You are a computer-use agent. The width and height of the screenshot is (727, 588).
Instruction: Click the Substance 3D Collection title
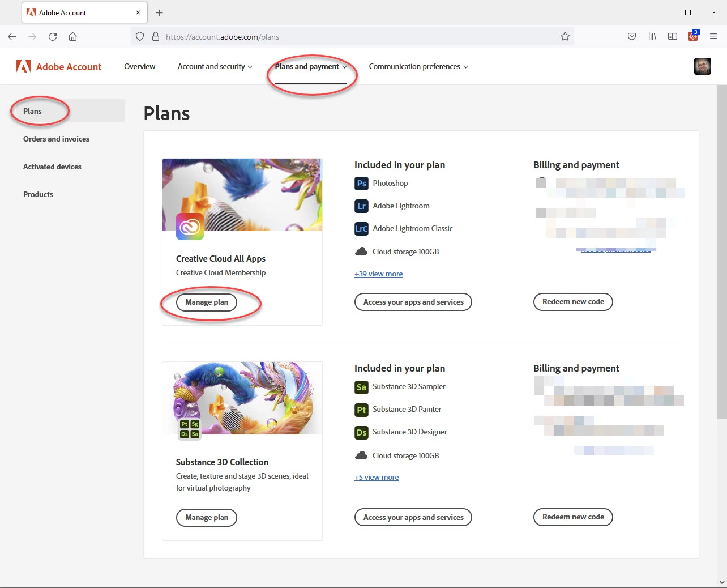tap(222, 462)
